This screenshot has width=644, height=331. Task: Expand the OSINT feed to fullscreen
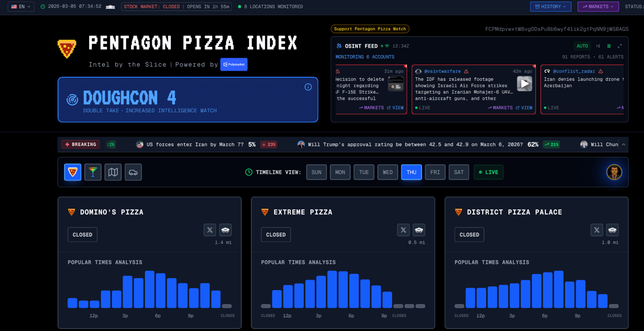point(620,46)
